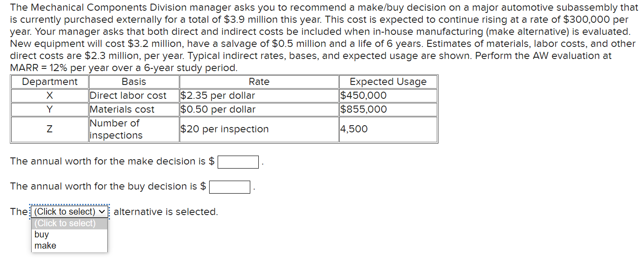The image size is (644, 258).
Task: Click the 'Rate' column header cell
Action: (258, 81)
